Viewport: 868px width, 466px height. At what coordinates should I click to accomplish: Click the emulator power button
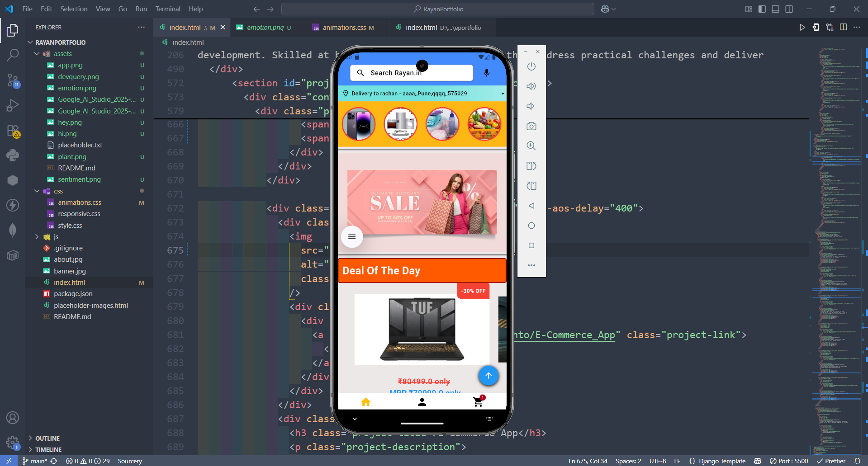pyautogui.click(x=531, y=66)
